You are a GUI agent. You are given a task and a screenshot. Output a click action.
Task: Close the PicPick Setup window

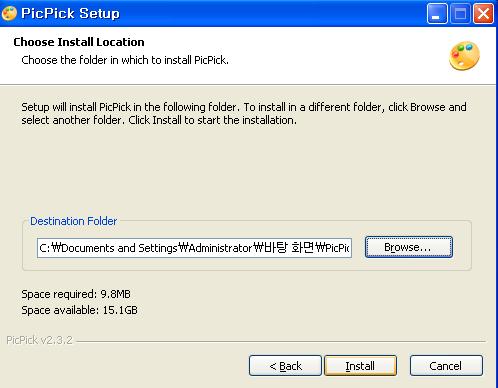(483, 14)
